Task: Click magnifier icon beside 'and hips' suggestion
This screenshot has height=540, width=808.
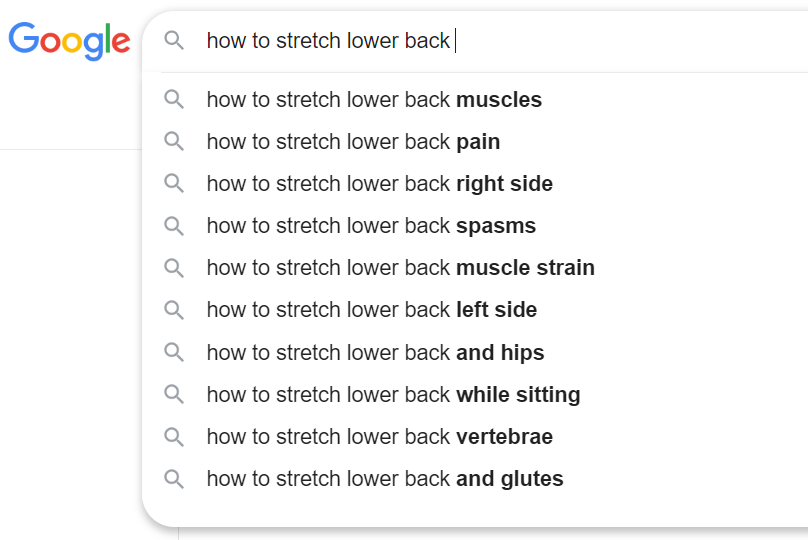Action: 174,352
